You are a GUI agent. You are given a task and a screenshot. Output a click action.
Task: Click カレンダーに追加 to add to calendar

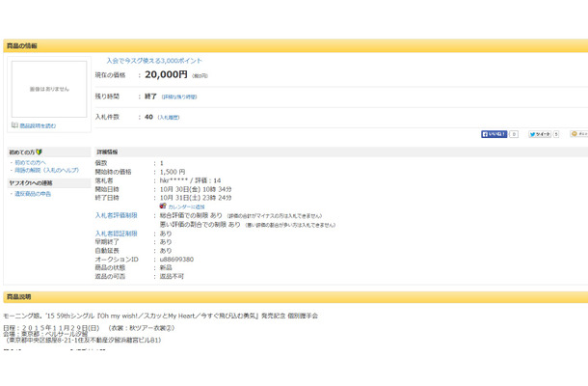click(x=186, y=207)
